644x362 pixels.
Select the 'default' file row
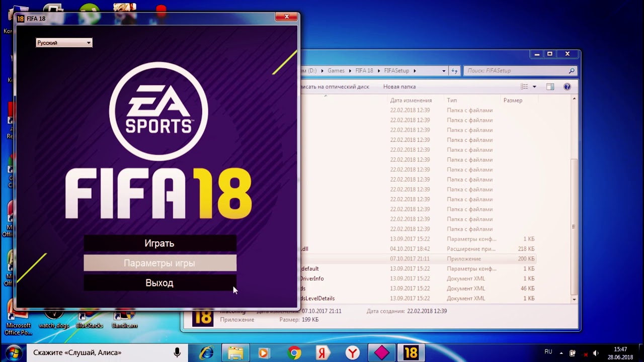point(418,269)
